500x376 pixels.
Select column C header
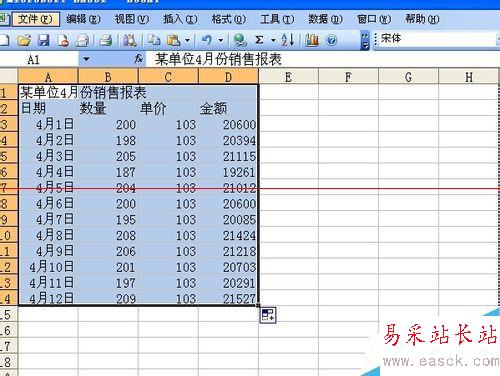168,77
